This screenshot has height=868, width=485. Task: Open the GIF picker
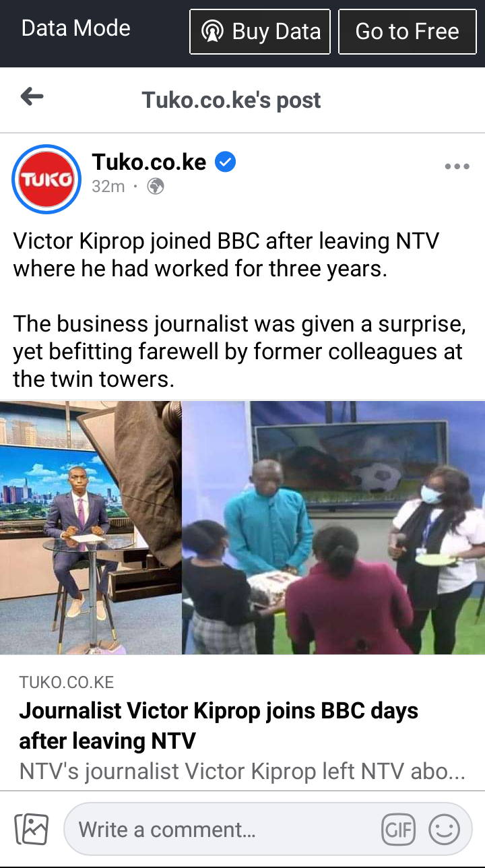tap(398, 830)
